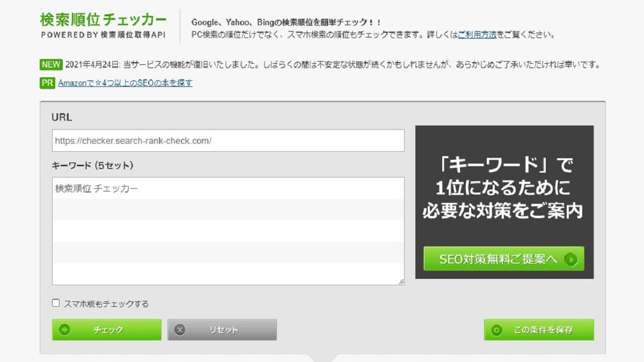Click the third empty keyword row
644x362 pixels.
click(228, 231)
